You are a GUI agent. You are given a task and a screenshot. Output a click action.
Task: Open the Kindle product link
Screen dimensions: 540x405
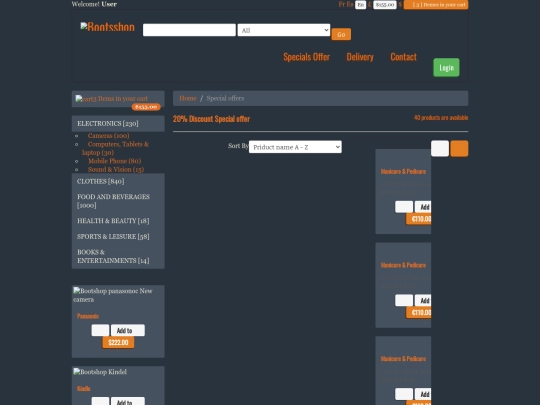[x=84, y=388]
